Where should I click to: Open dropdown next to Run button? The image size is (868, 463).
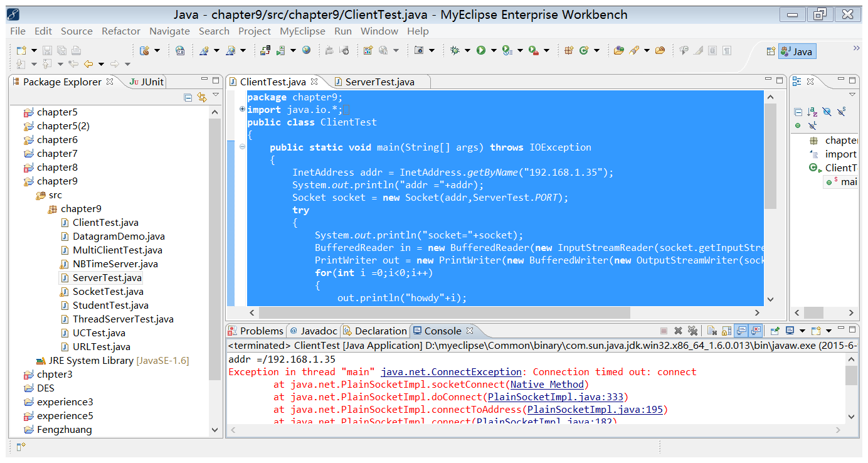[x=494, y=50]
